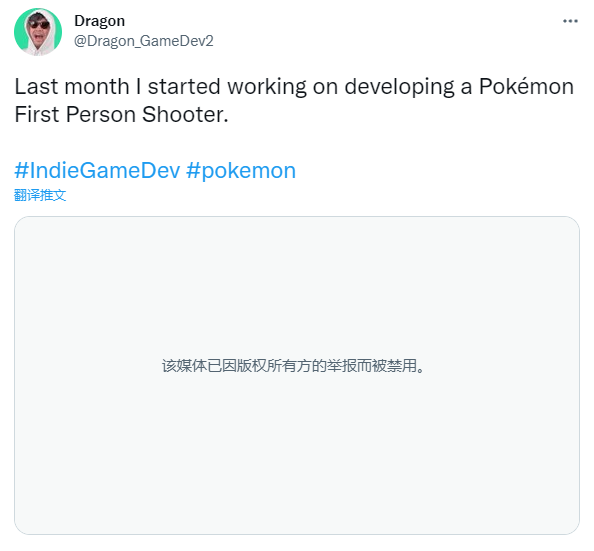This screenshot has height=551, width=594.
Task: Select the "First Person Shooter." text line
Action: [122, 114]
